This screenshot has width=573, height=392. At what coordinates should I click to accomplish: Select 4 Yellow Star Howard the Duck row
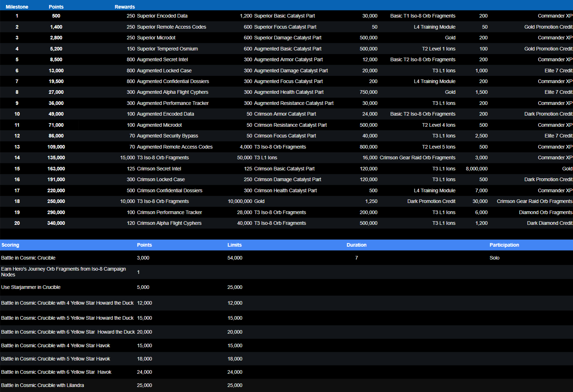67,303
